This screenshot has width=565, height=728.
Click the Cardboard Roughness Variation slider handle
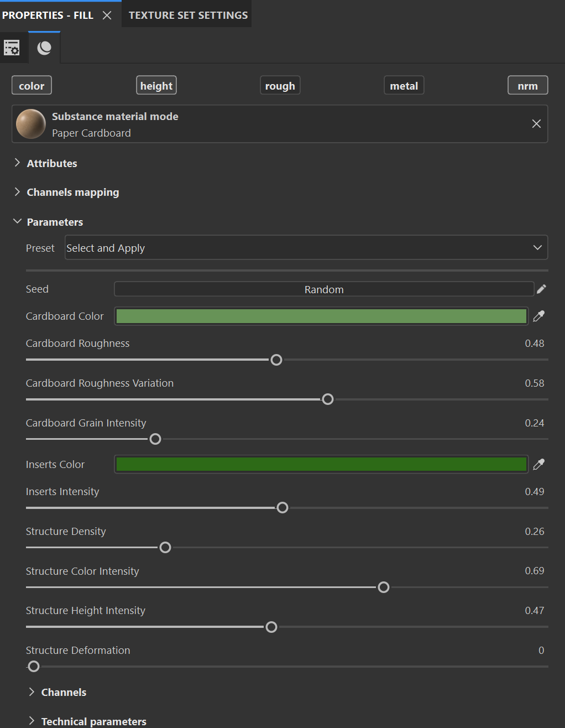[x=328, y=399]
